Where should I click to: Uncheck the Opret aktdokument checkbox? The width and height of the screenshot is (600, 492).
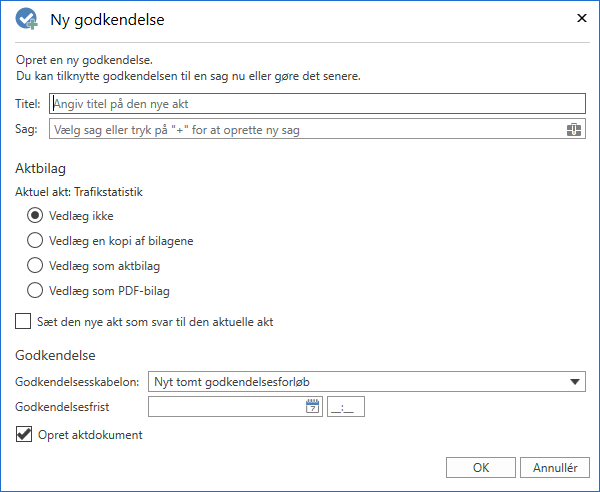[x=23, y=435]
